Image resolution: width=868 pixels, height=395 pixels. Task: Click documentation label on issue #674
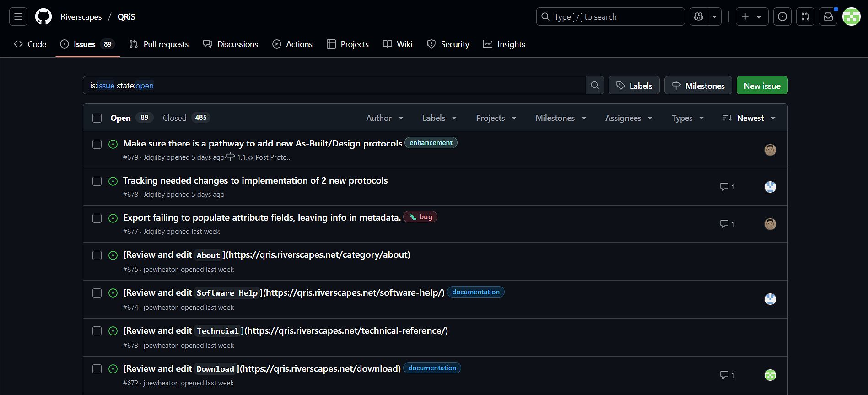[476, 292]
